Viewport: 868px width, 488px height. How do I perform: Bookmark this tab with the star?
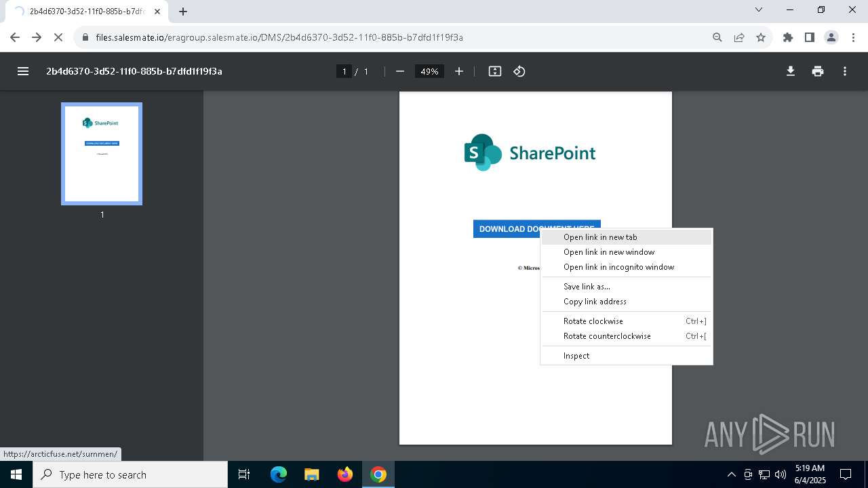tap(761, 37)
